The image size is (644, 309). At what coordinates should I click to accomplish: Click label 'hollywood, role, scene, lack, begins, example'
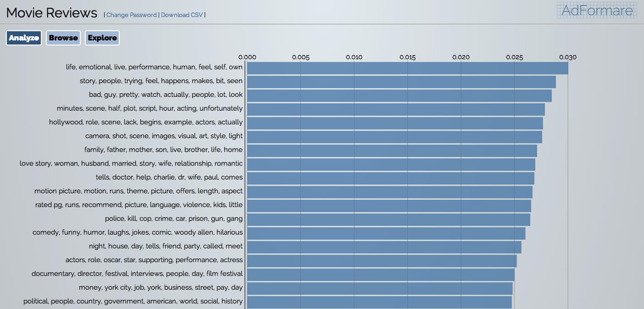[146, 122]
